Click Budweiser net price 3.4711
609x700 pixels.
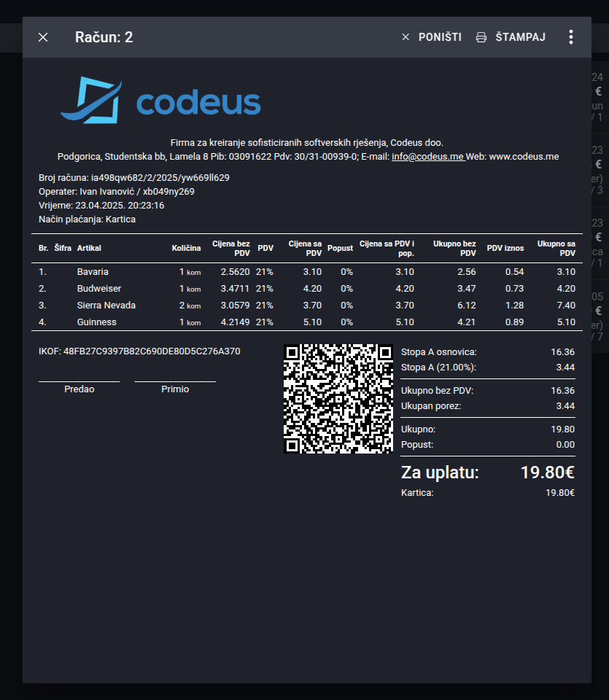[236, 289]
